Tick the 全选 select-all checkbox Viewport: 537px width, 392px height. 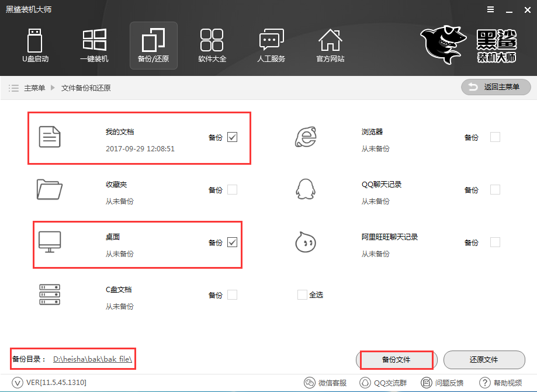pos(302,295)
